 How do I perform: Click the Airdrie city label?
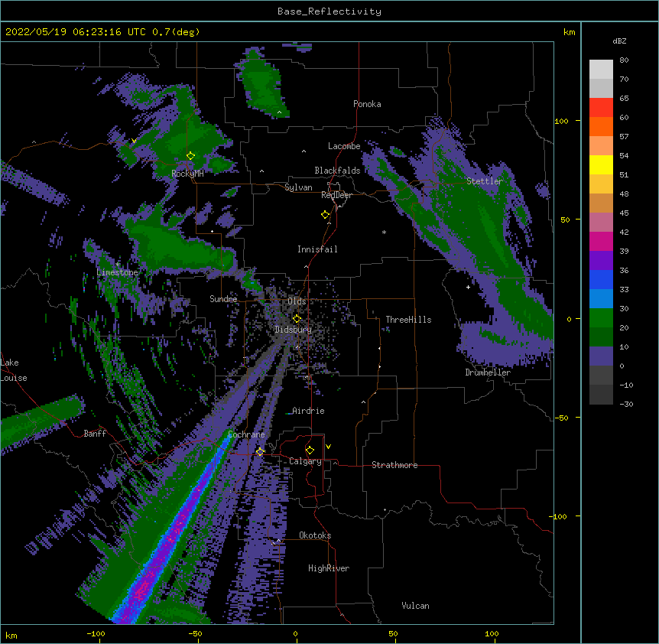(308, 411)
